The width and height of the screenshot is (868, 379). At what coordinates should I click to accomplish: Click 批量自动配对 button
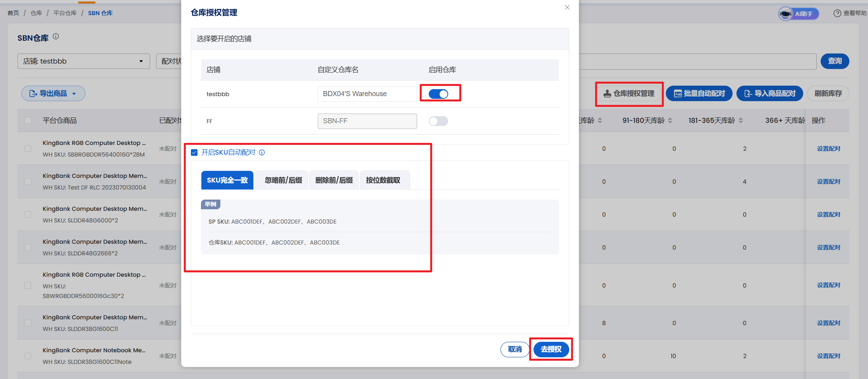point(699,93)
